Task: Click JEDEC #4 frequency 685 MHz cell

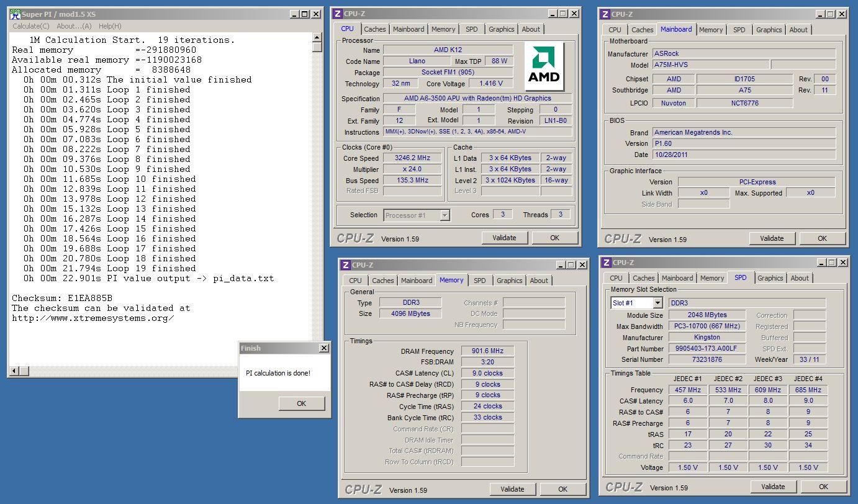Action: tap(808, 390)
